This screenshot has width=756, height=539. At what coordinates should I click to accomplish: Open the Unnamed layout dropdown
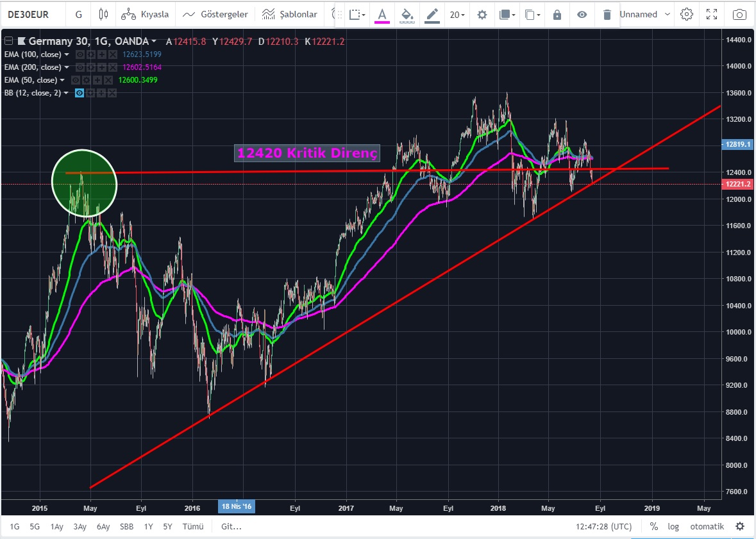pyautogui.click(x=645, y=14)
